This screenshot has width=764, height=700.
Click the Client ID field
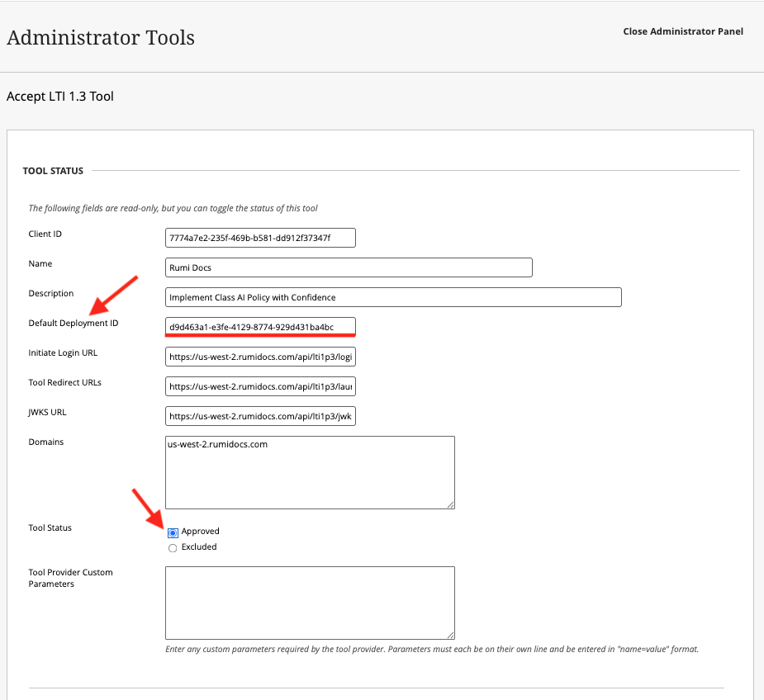pos(260,238)
